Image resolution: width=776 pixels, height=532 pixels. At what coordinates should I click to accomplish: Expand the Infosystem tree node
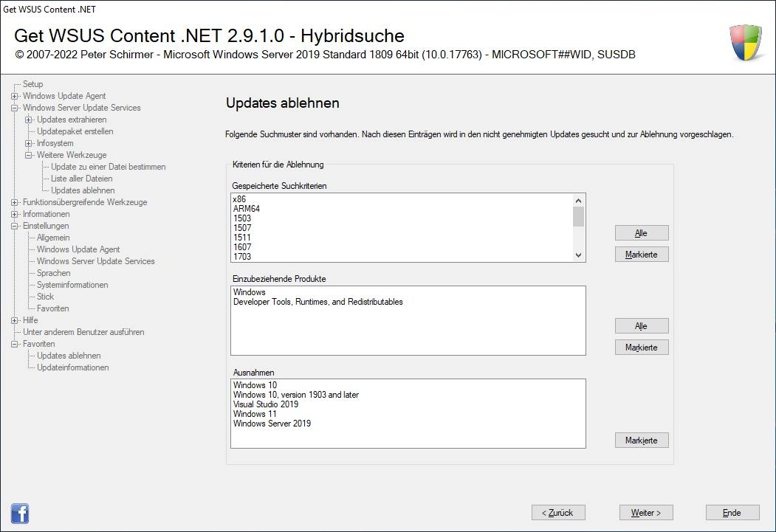point(29,143)
